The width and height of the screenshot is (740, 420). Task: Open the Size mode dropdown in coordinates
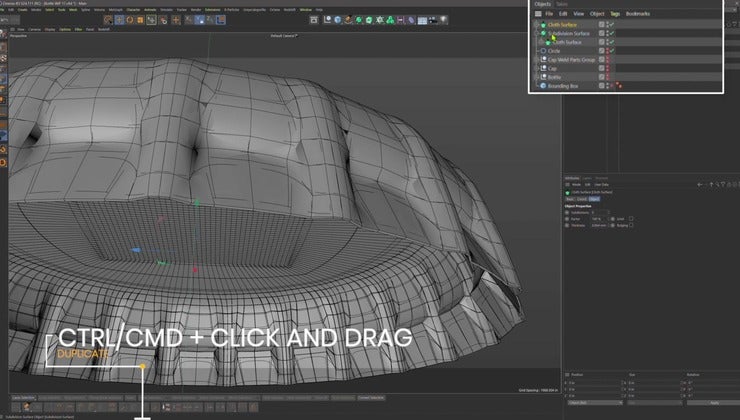pos(655,403)
